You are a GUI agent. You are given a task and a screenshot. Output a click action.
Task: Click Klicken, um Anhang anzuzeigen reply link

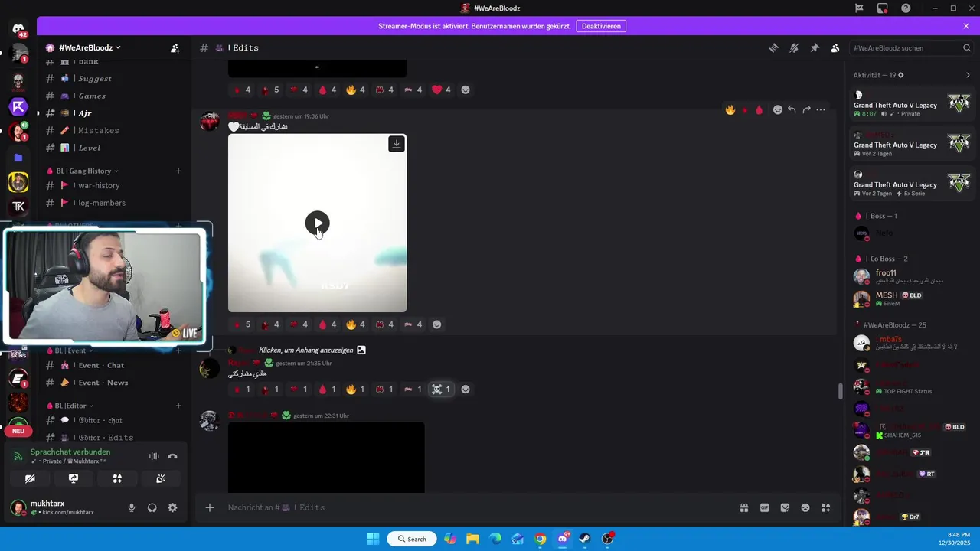click(305, 350)
